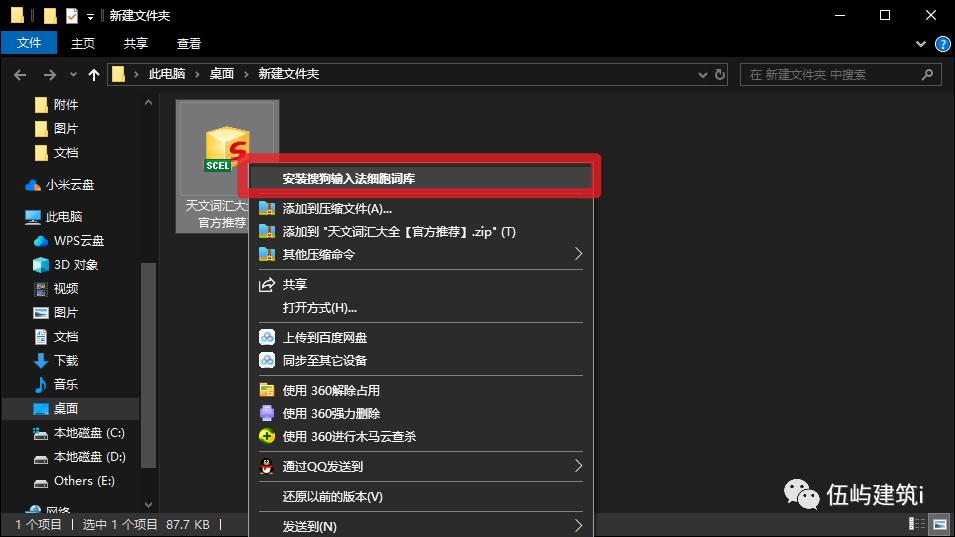This screenshot has height=537, width=955.
Task: Switch to large icons view
Action: coord(940,524)
